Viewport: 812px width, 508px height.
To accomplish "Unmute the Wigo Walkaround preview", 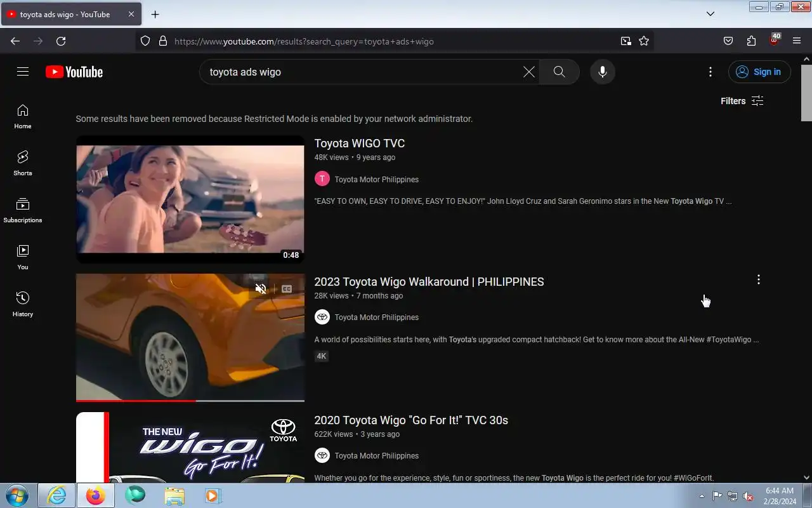I will pyautogui.click(x=261, y=289).
